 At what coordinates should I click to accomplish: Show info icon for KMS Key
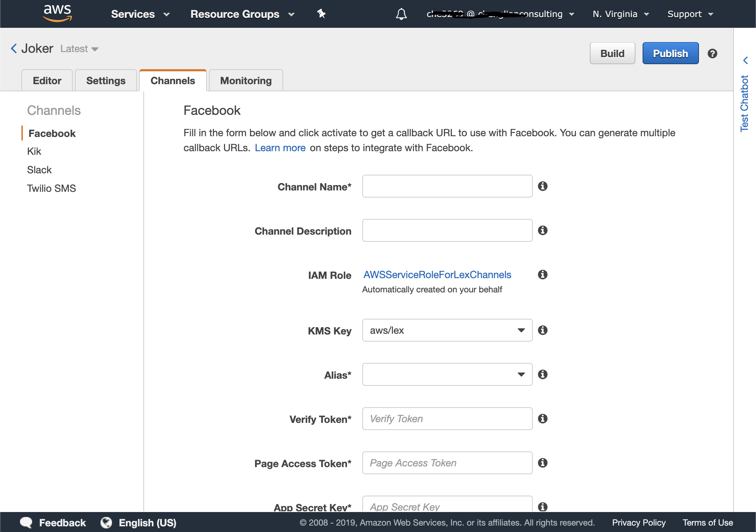[543, 330]
